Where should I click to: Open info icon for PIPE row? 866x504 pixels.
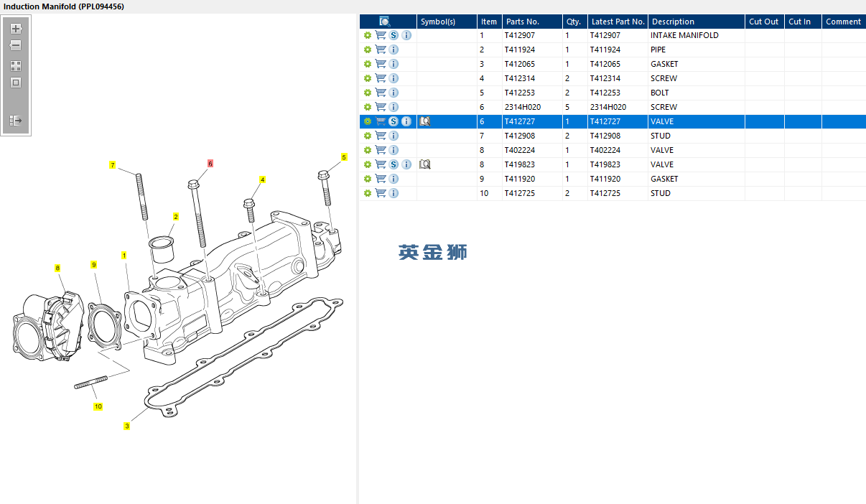click(394, 50)
